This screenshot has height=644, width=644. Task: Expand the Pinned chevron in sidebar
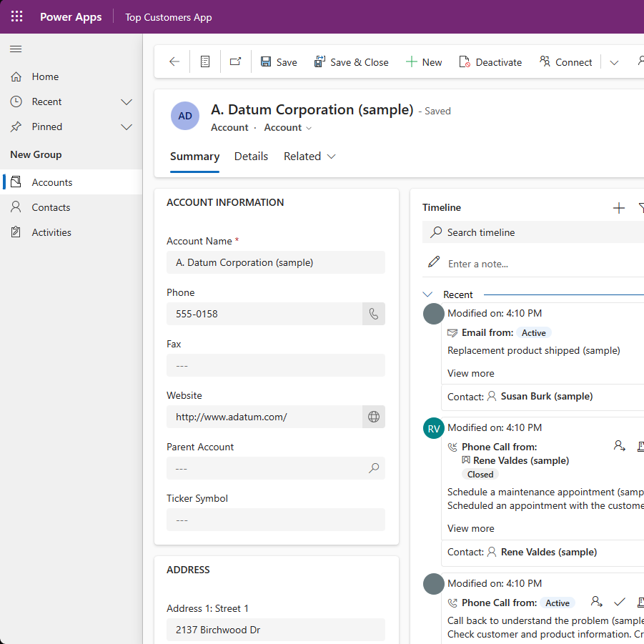[x=127, y=127]
